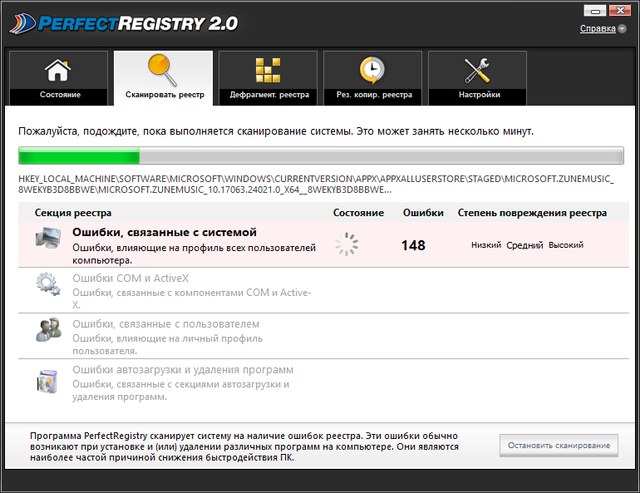Screen dimensions: 640x493
Task: Click the spinning scan status indicator
Action: click(x=346, y=244)
